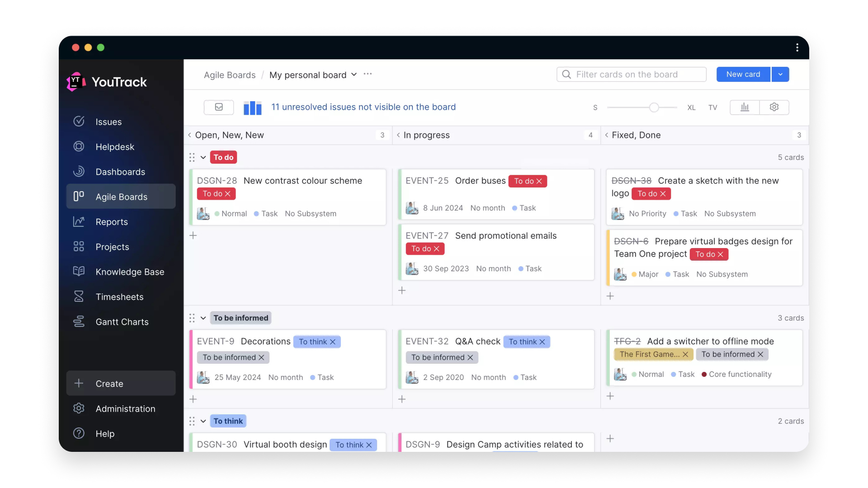Focus the Filter cards search field
Viewport: 868px width, 488px height.
pos(632,75)
